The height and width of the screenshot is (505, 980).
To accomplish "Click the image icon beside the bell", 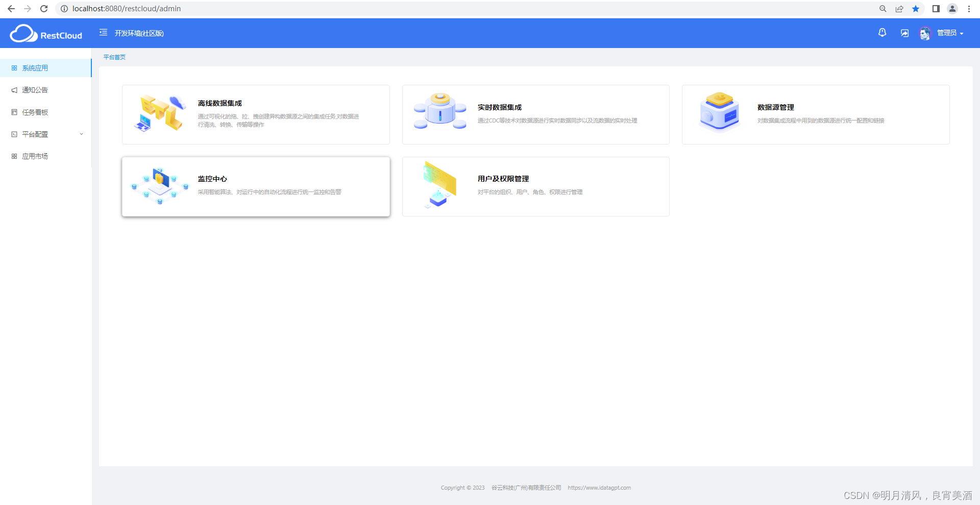I will click(x=904, y=33).
